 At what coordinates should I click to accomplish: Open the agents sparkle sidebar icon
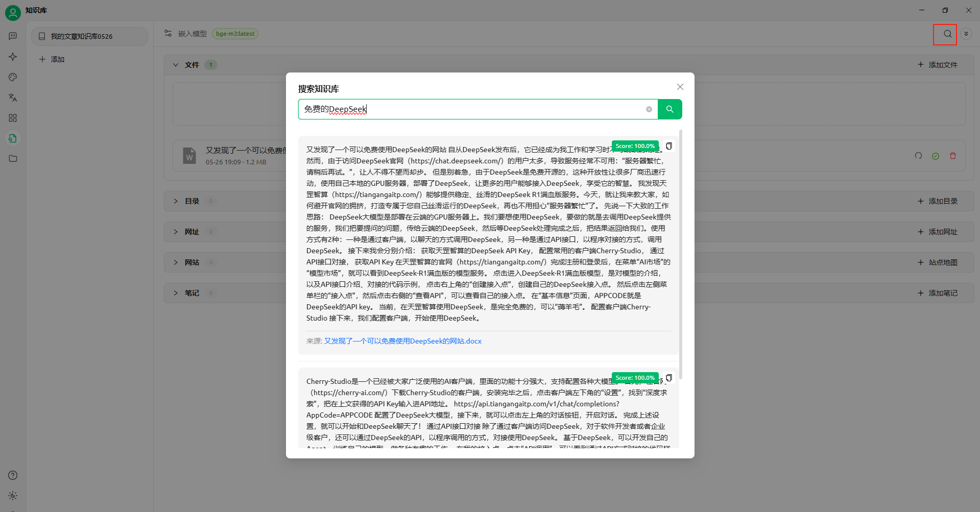pyautogui.click(x=13, y=57)
